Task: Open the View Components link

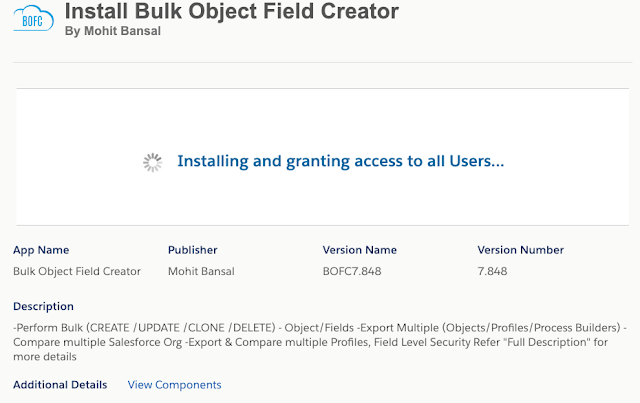Action: (174, 385)
